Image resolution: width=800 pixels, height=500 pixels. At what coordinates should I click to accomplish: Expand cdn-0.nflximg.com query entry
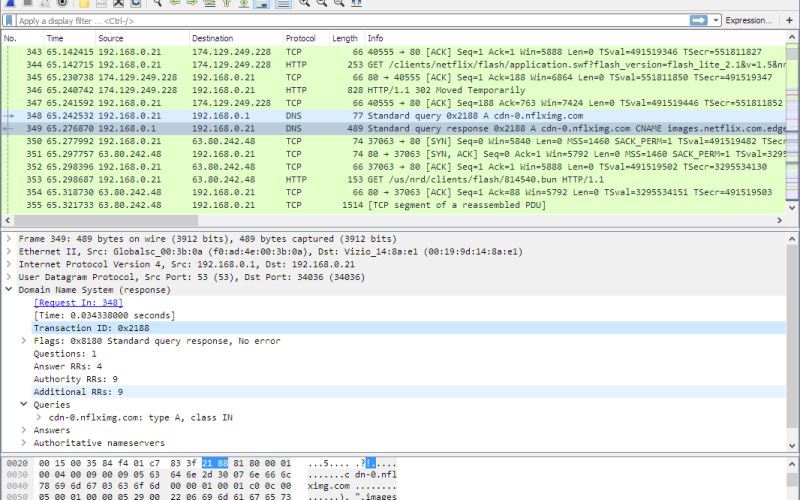(39, 417)
